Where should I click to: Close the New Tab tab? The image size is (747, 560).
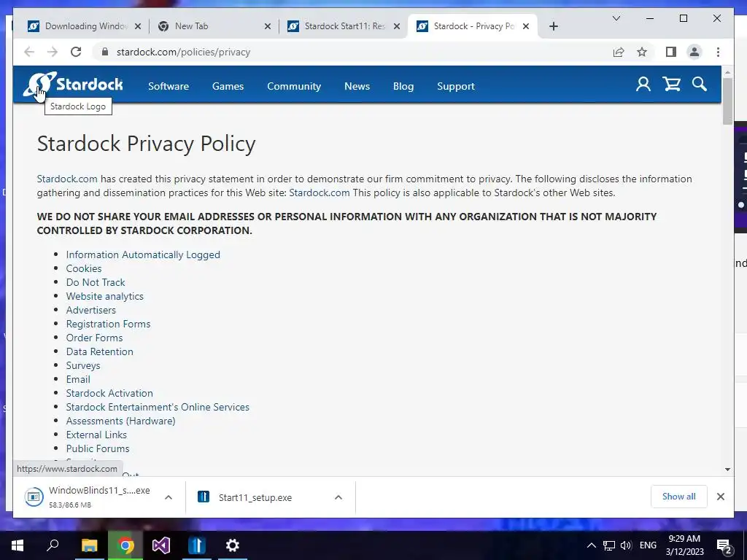coord(268,26)
